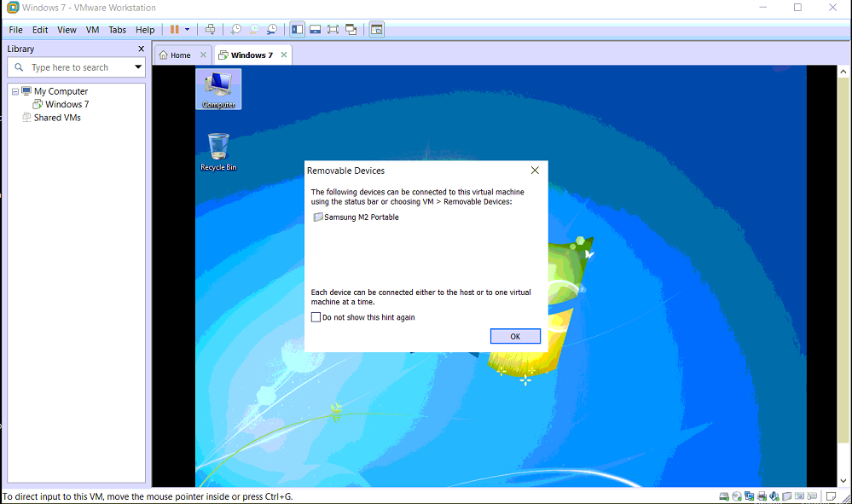Click the grayed camera device status icon

click(799, 495)
